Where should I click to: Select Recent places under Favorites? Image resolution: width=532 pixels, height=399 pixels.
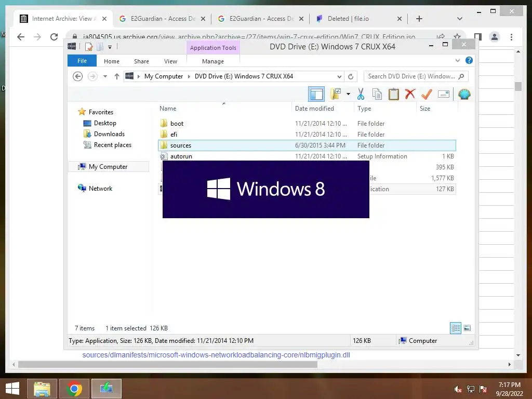click(112, 144)
